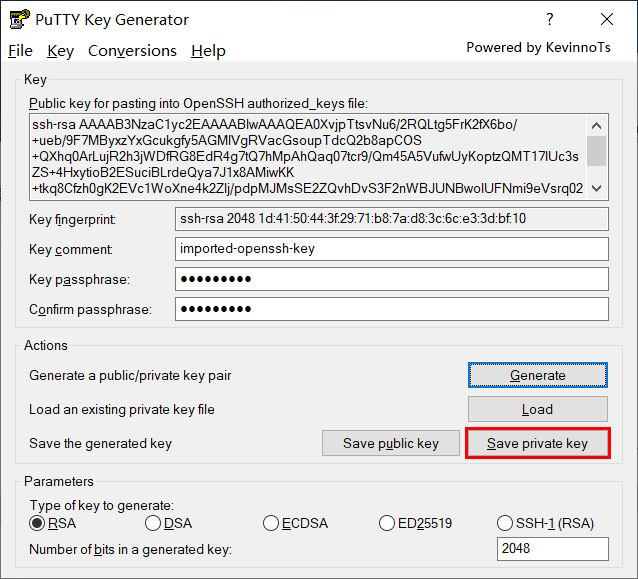Click the Generate button
Image resolution: width=638 pixels, height=579 pixels.
point(537,375)
